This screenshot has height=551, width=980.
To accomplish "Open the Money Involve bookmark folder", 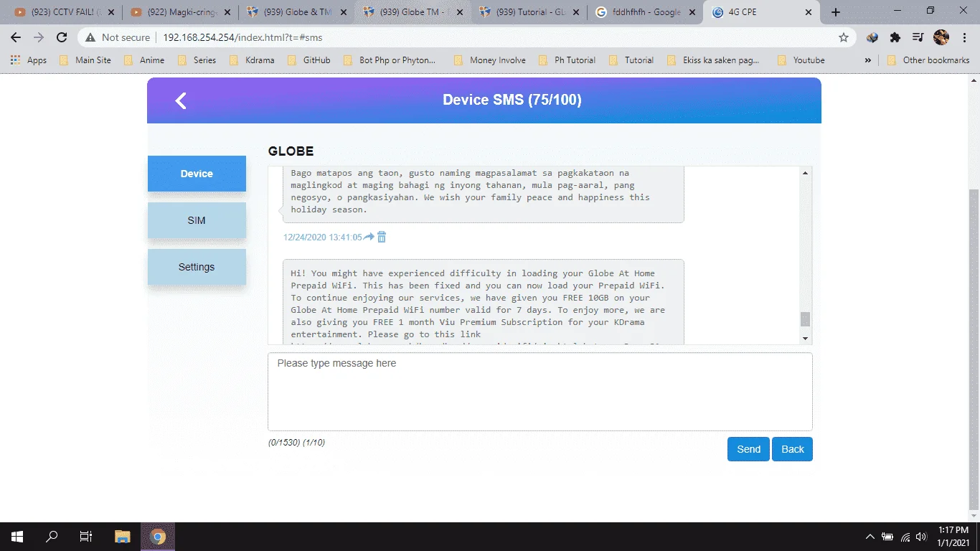I will coord(490,60).
